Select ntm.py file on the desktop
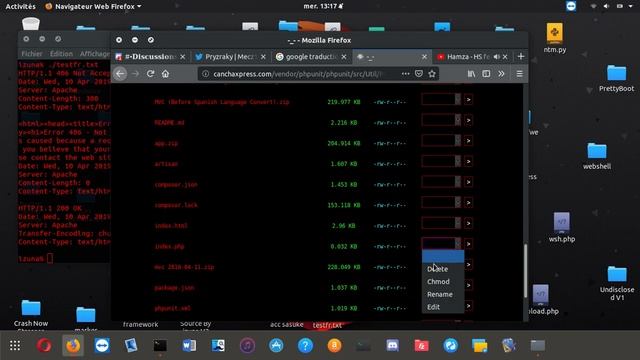 [x=554, y=38]
